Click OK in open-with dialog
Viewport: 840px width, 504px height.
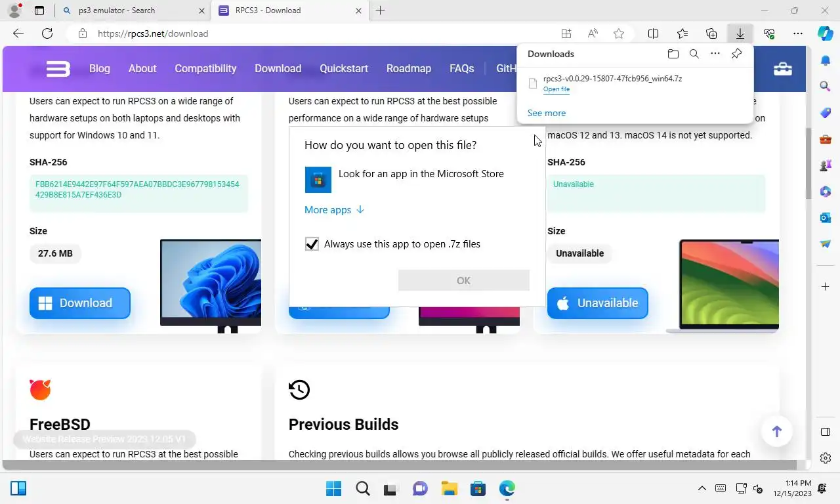tap(464, 280)
